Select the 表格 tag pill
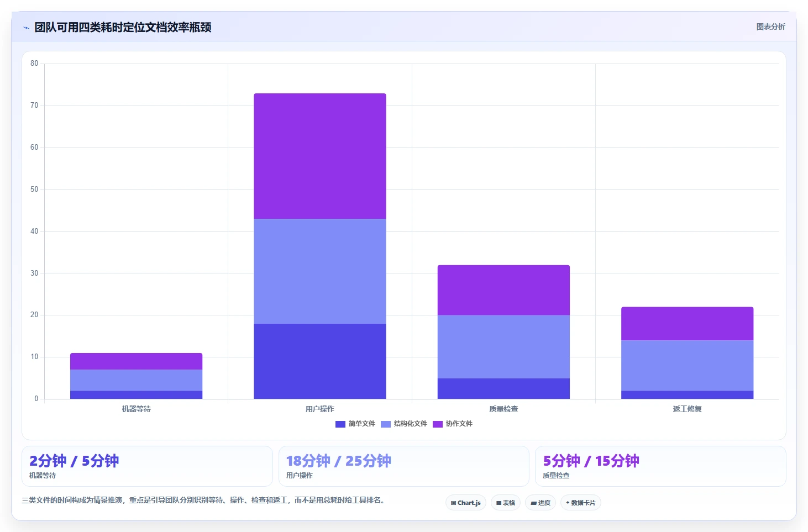Screen dimensions: 808x532 pyautogui.click(x=506, y=503)
